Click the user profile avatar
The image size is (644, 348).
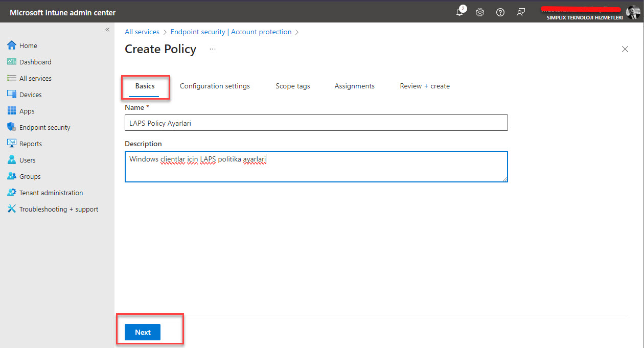633,12
